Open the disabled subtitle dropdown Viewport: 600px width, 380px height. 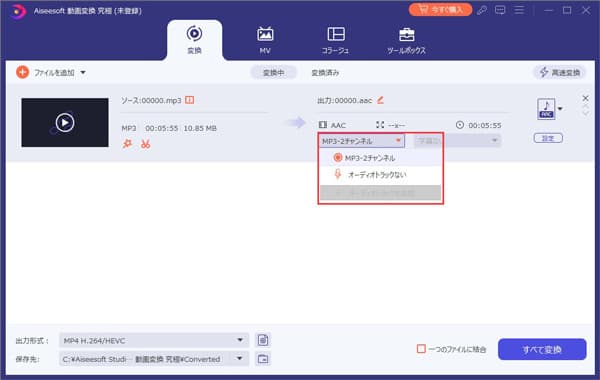coord(457,141)
